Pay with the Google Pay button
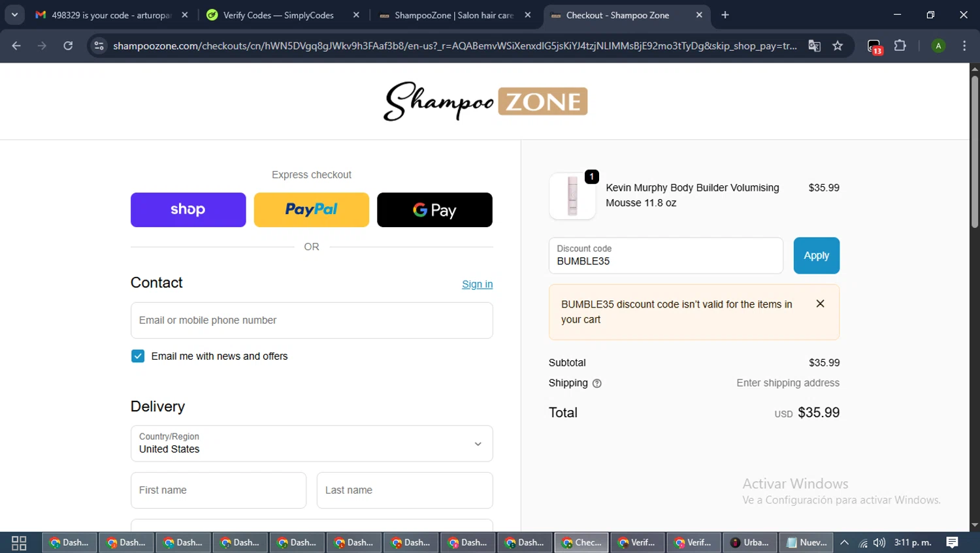Screen dimensions: 980x553 click(x=434, y=210)
